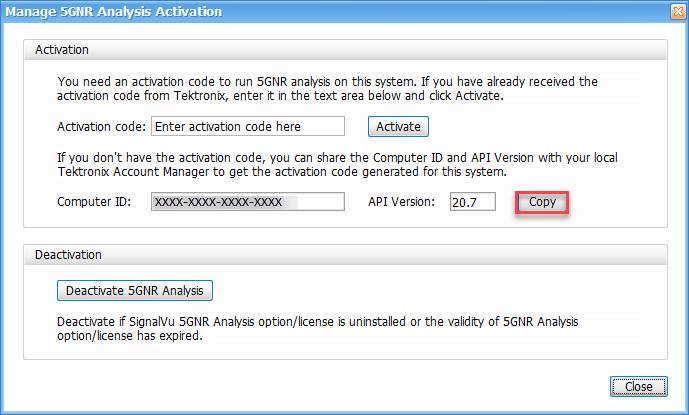Screen dimensions: 689x415
Task: Click the masked XXXX-XXXX-XXXX-XXXX value
Action: pos(217,202)
